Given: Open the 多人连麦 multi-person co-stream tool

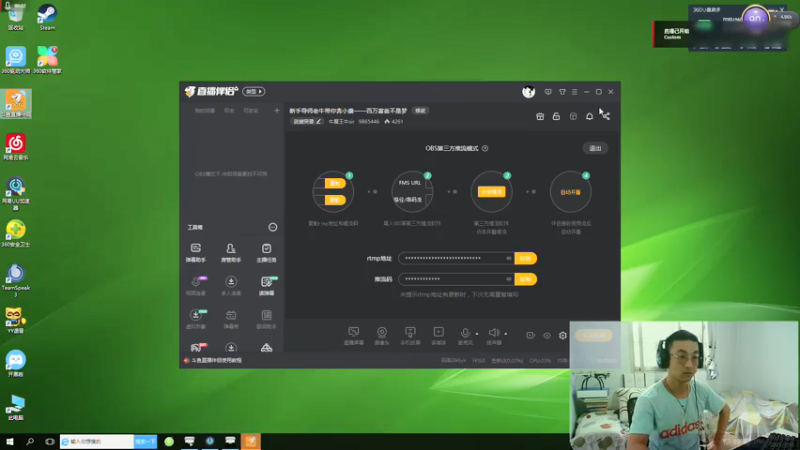Looking at the screenshot, I should pos(231,286).
